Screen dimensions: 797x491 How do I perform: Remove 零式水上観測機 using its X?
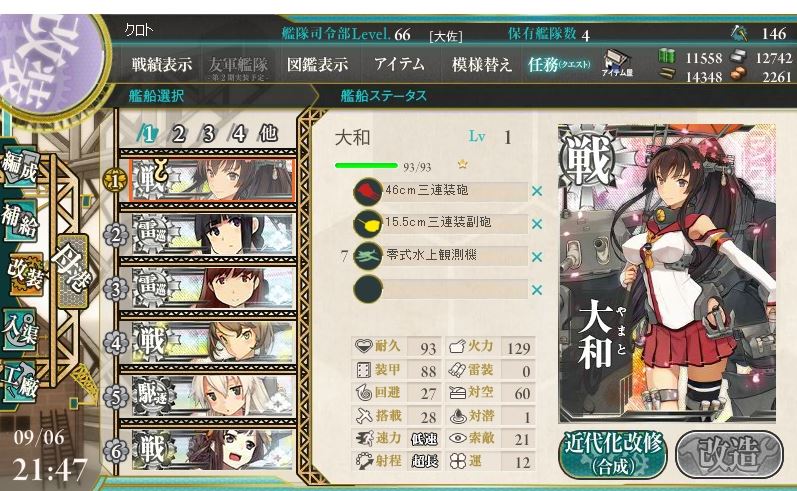click(x=537, y=257)
